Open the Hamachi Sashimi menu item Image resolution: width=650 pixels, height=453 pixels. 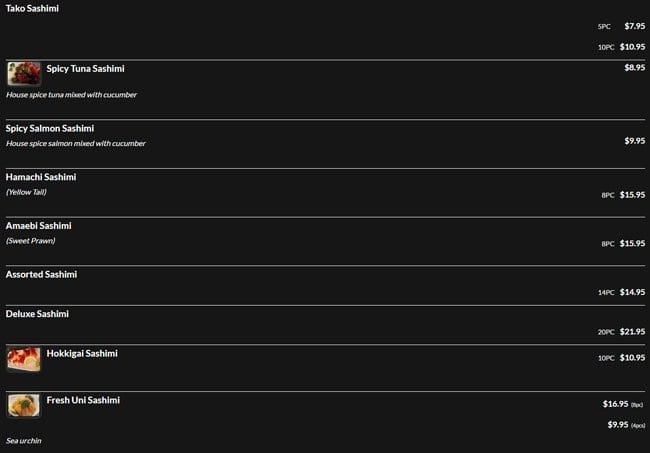click(41, 177)
